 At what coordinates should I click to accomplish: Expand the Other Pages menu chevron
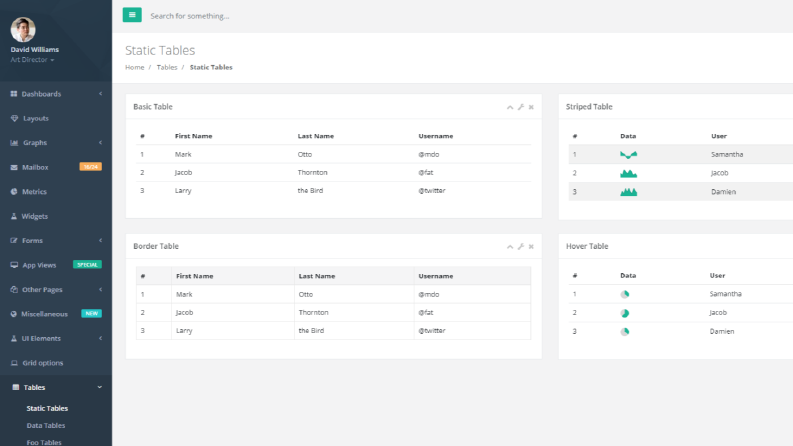point(100,289)
